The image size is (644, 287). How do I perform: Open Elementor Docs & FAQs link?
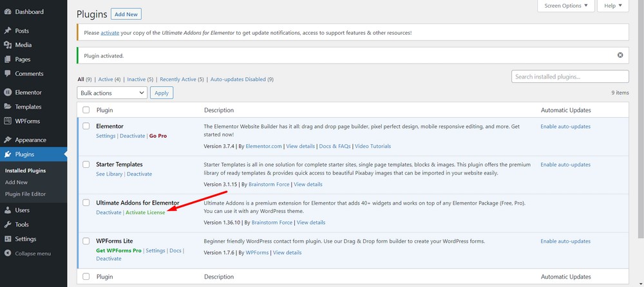coord(335,146)
